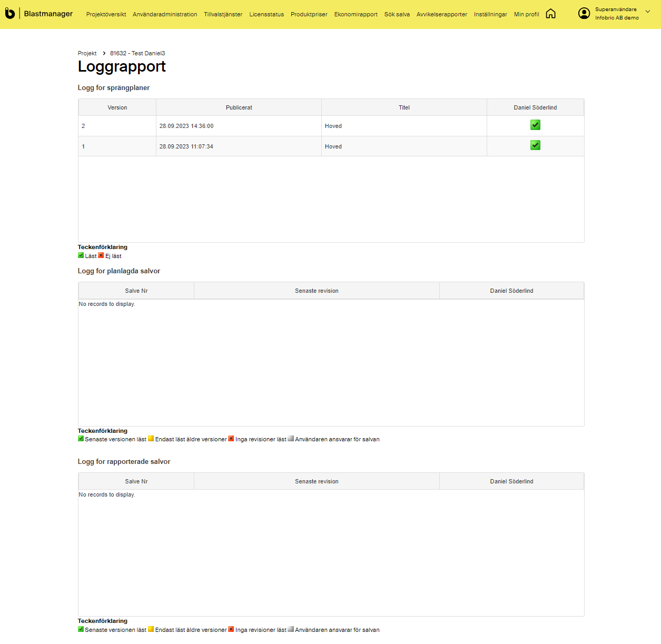This screenshot has height=644, width=661.
Task: Click Daniel Söderlind header in rapporterade salvor table
Action: (x=511, y=481)
